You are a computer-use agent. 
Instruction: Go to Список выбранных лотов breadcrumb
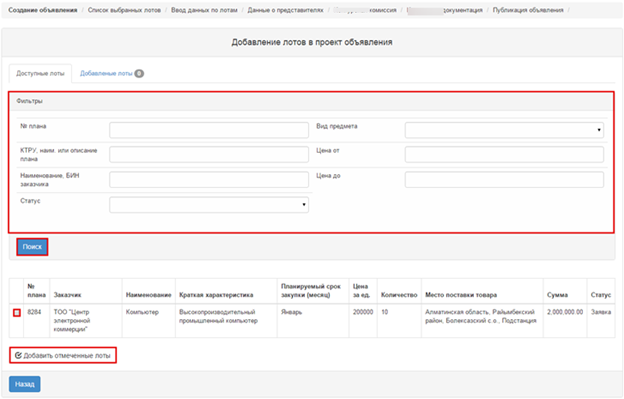[124, 10]
